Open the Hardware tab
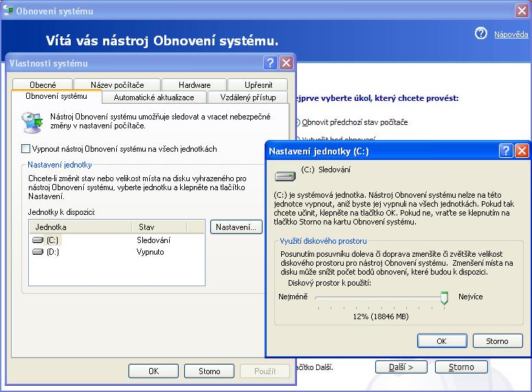This screenshot has height=392, width=532. click(x=195, y=84)
